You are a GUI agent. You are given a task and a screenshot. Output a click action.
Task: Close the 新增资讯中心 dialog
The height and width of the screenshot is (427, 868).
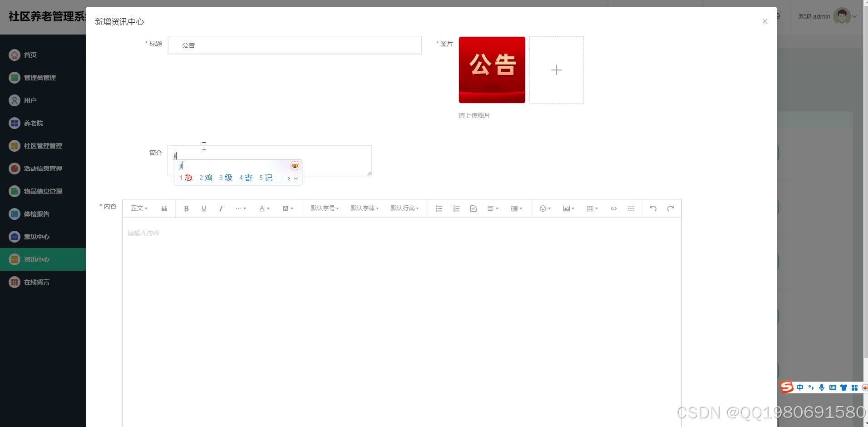(x=765, y=21)
